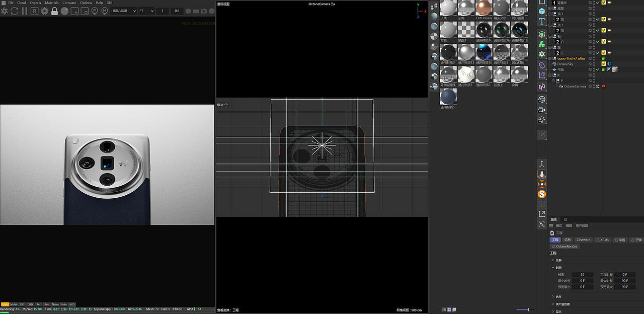Open the 用户数据 attribute menu
Image resolution: width=644 pixels, height=314 pixels.
click(x=582, y=226)
